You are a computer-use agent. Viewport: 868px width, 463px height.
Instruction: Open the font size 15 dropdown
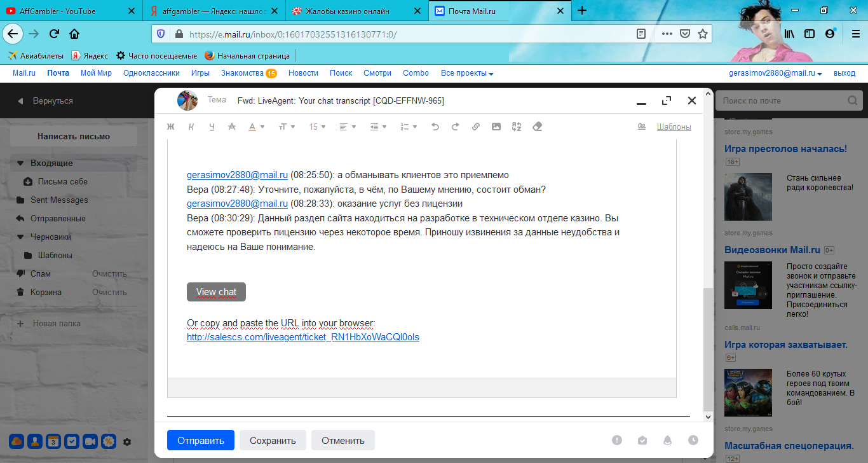click(317, 127)
